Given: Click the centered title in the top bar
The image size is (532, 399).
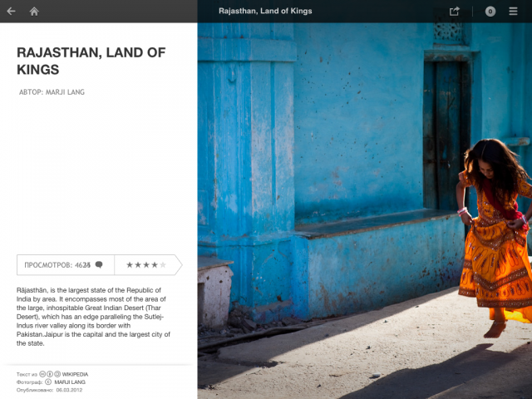Looking at the screenshot, I should tap(265, 12).
